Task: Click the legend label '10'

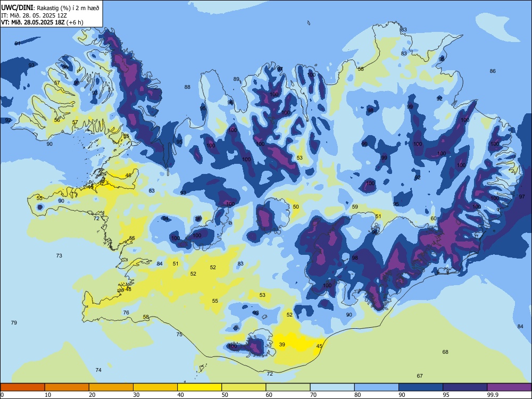Action: click(48, 395)
